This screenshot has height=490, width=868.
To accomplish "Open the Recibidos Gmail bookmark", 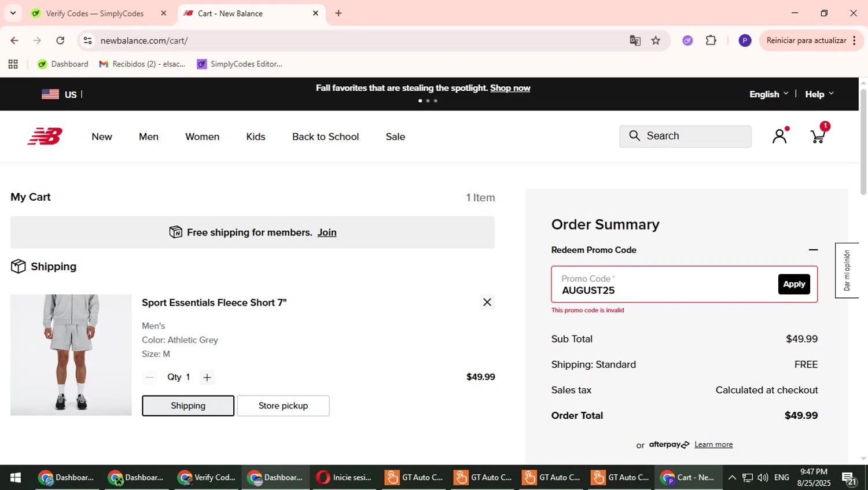I will point(142,64).
